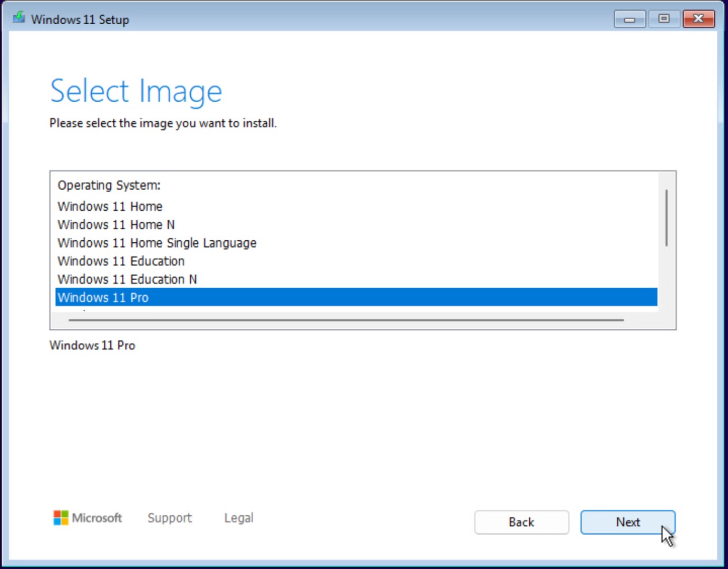Continue with the Next button
The image size is (728, 569).
[x=628, y=522]
